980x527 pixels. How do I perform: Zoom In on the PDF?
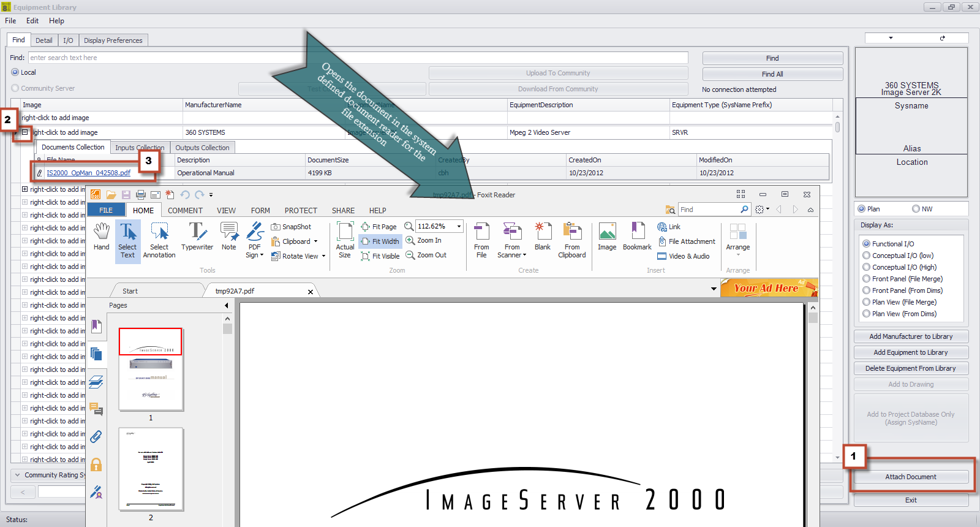423,240
